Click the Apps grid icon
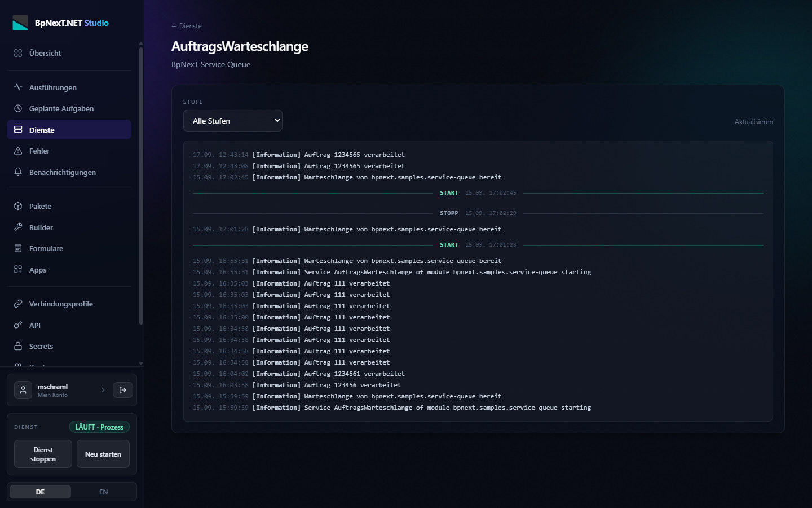 pyautogui.click(x=18, y=270)
